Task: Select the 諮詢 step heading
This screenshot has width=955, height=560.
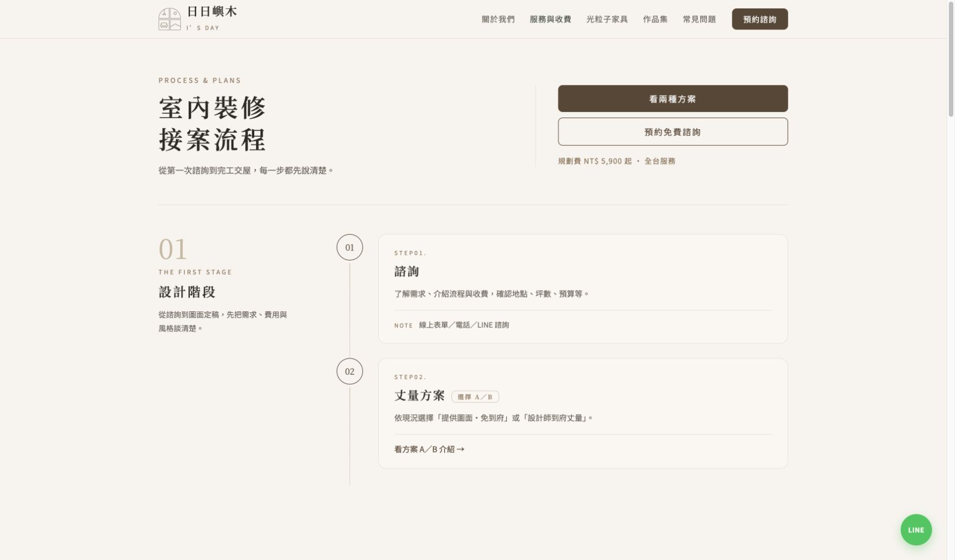Action: pos(406,271)
